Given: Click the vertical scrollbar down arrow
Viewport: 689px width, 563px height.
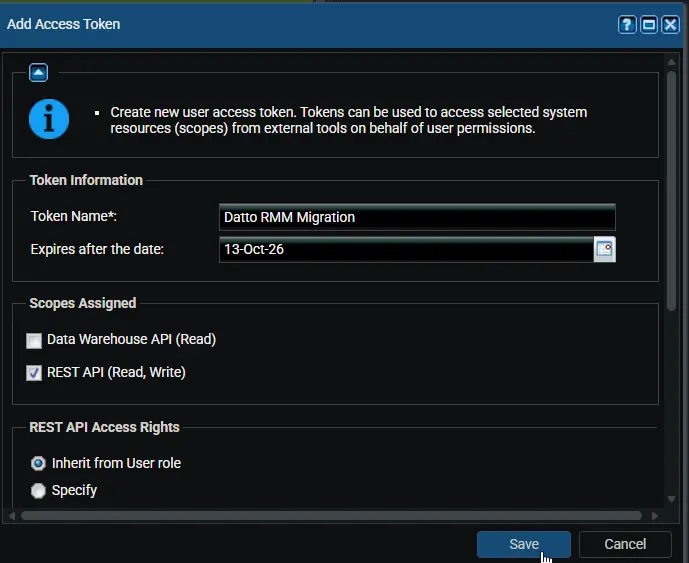Looking at the screenshot, I should click(671, 498).
